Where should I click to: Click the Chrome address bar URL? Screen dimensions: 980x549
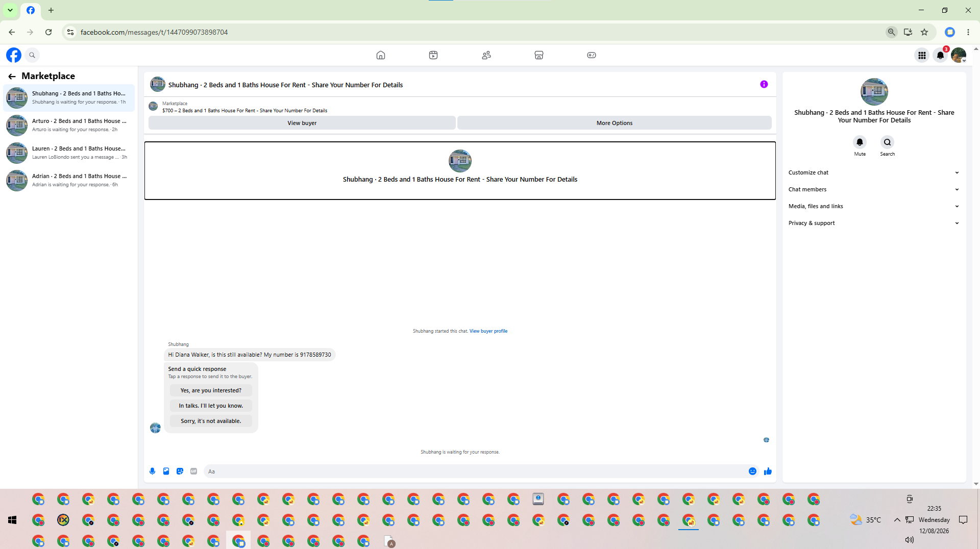pyautogui.click(x=154, y=32)
